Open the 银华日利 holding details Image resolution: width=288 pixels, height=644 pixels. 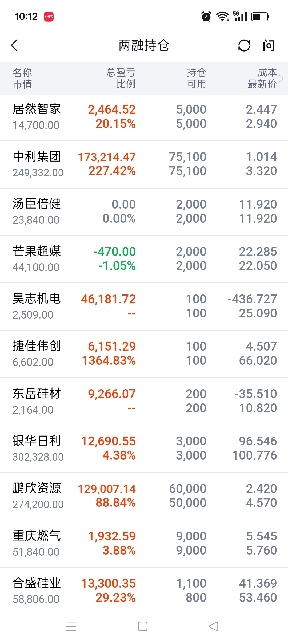coord(144,449)
